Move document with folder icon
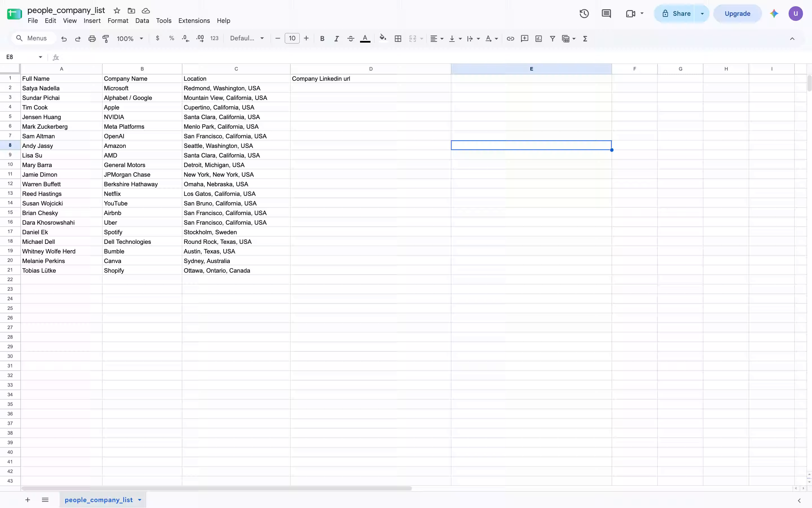 (x=131, y=11)
